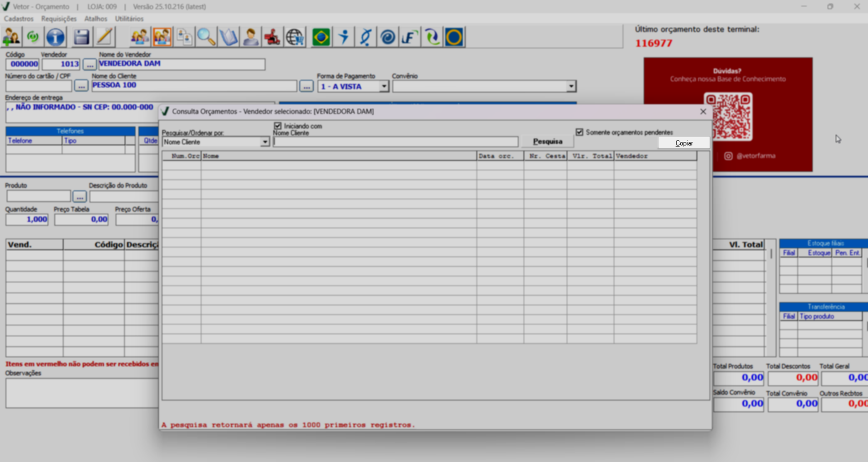Click the blue-green curved arrows icon
This screenshot has height=462, width=868.
pos(432,37)
